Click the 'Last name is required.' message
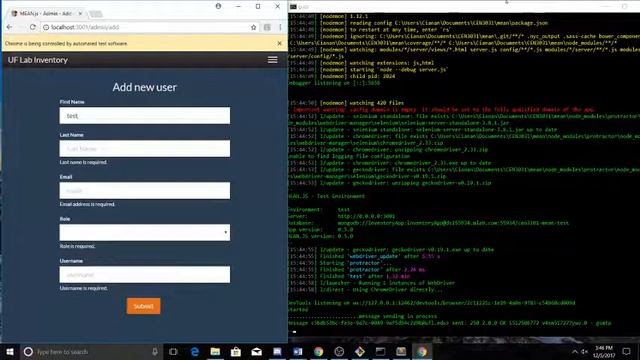Image resolution: width=640 pixels, height=360 pixels. pos(83,162)
